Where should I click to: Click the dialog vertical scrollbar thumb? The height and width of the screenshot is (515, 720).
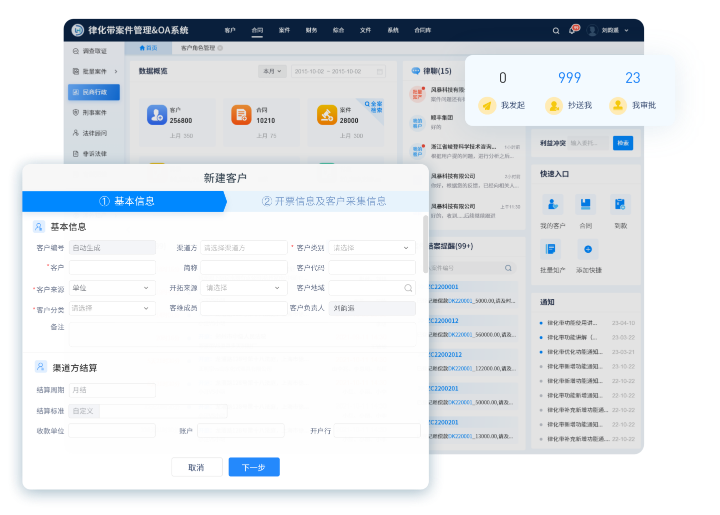point(425,244)
